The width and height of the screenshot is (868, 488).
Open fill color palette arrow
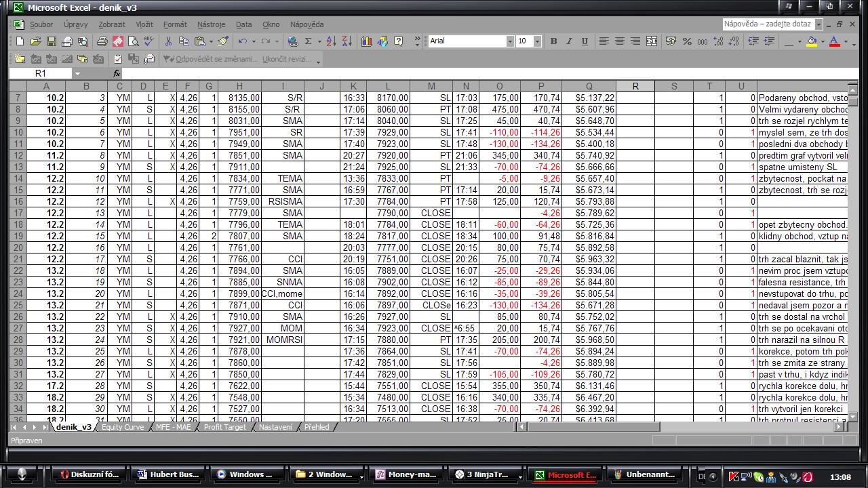click(823, 41)
